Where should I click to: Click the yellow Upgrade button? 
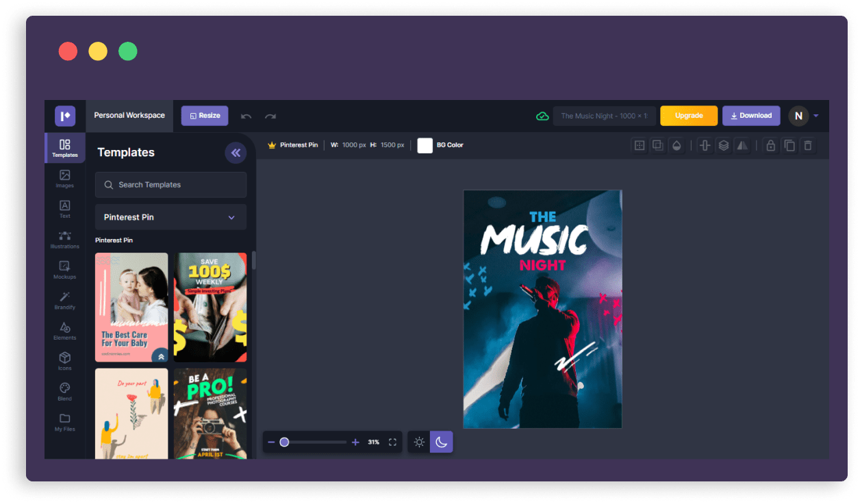pyautogui.click(x=688, y=116)
